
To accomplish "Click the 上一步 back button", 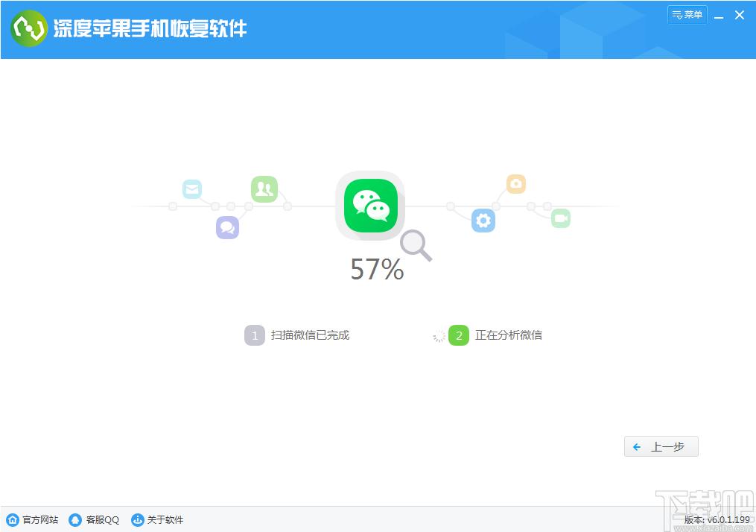I will 661,446.
